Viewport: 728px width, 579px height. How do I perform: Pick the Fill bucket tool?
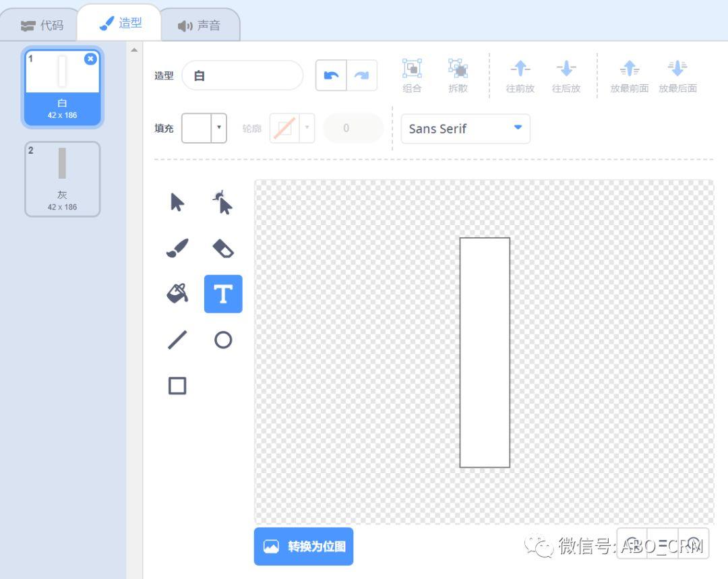[177, 293]
